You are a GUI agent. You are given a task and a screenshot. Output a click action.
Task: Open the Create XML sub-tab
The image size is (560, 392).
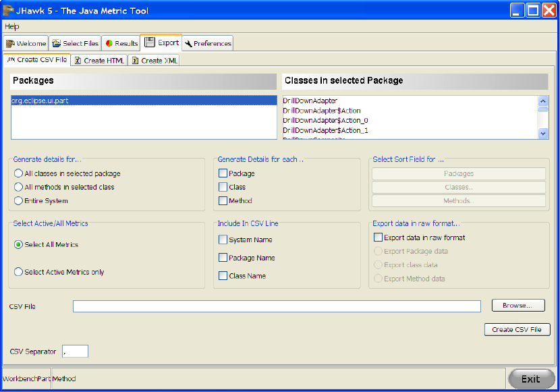(155, 61)
